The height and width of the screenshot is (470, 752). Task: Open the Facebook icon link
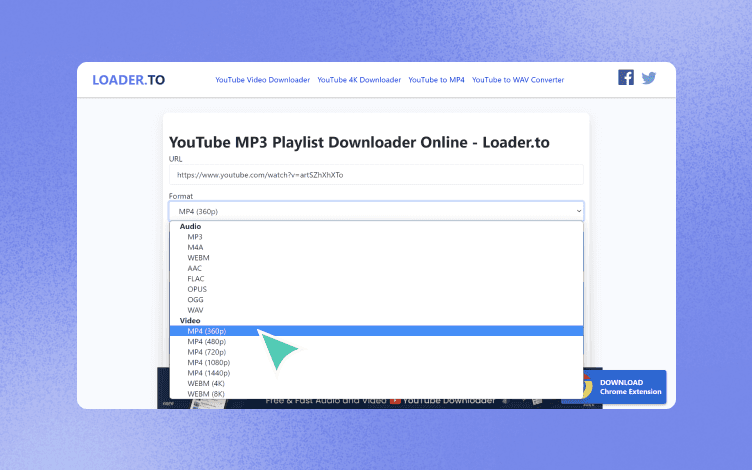626,77
